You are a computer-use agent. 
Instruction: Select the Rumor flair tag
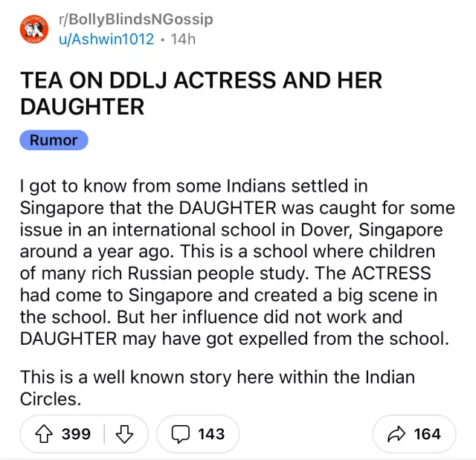click(x=54, y=140)
